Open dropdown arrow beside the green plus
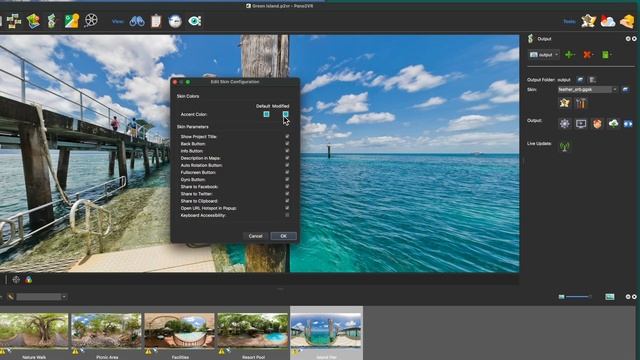 point(575,54)
